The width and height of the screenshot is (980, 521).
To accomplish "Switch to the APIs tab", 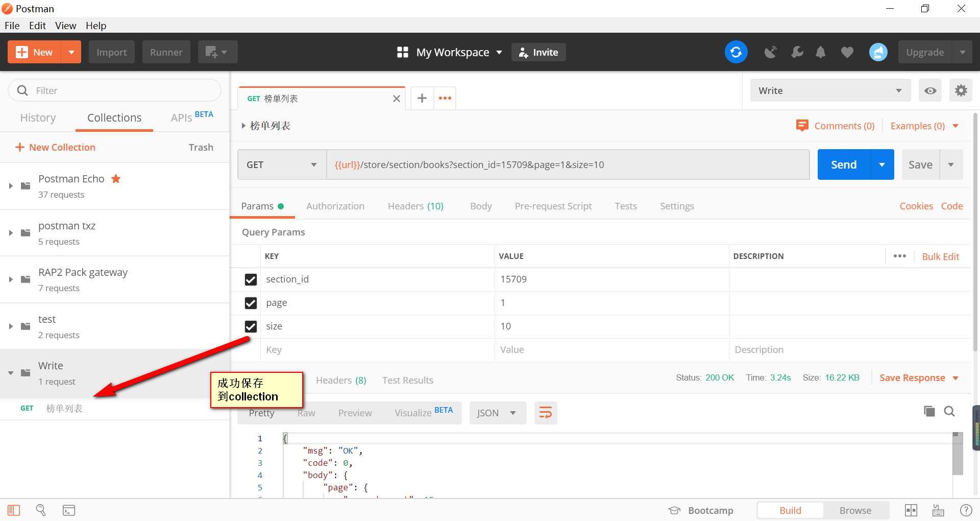I will point(191,117).
